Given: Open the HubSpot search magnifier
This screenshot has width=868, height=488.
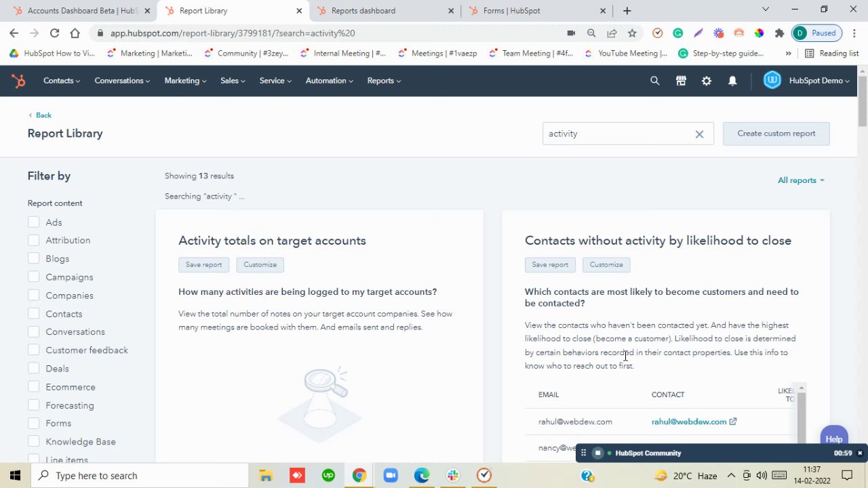Looking at the screenshot, I should point(654,81).
